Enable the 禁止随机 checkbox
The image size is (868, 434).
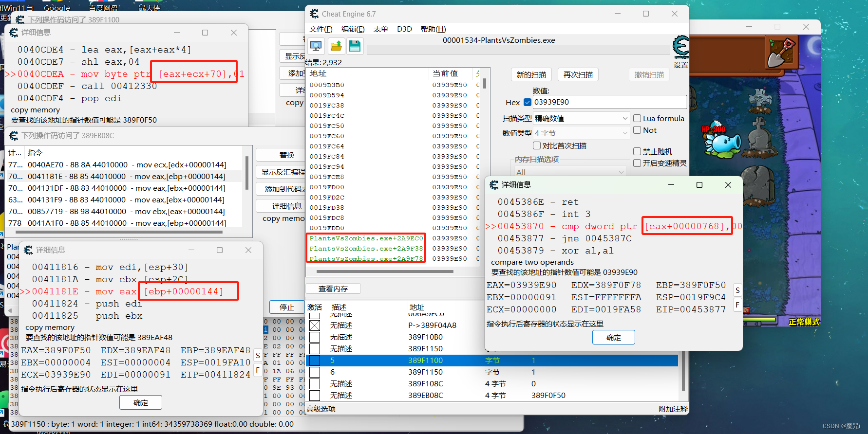[x=637, y=151]
